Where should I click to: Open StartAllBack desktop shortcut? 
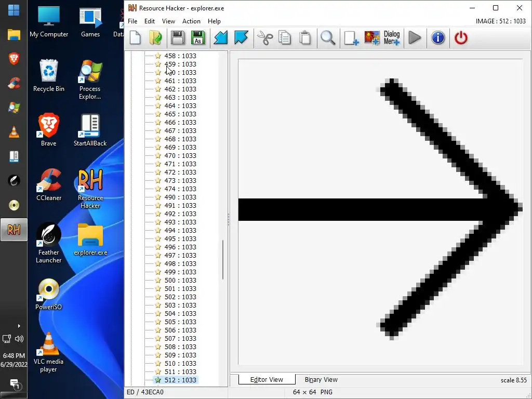90,130
